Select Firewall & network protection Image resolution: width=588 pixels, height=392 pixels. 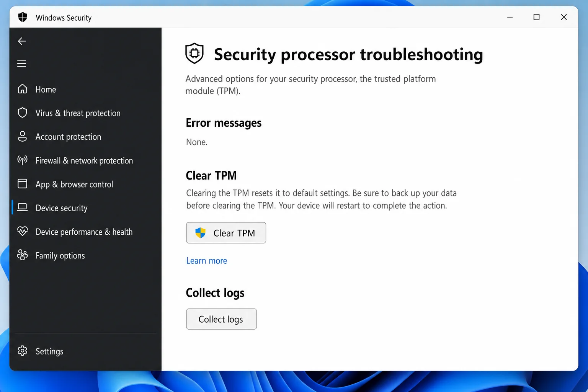click(x=84, y=161)
